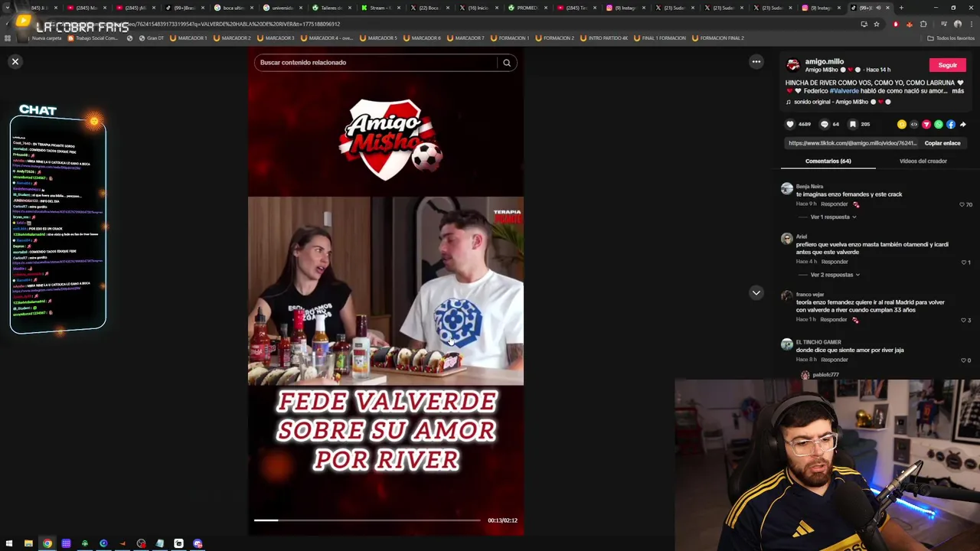Click Copiar enlace button

942,143
